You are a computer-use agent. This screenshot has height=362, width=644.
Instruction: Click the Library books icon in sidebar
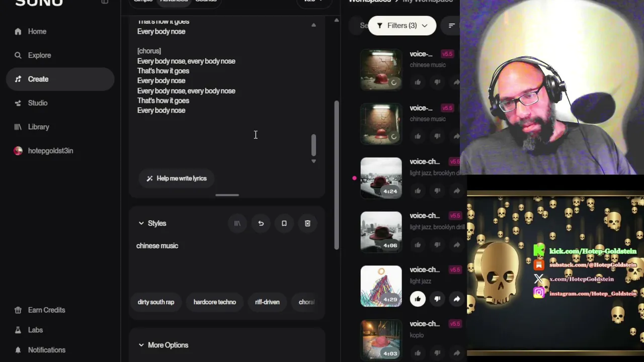tap(18, 127)
